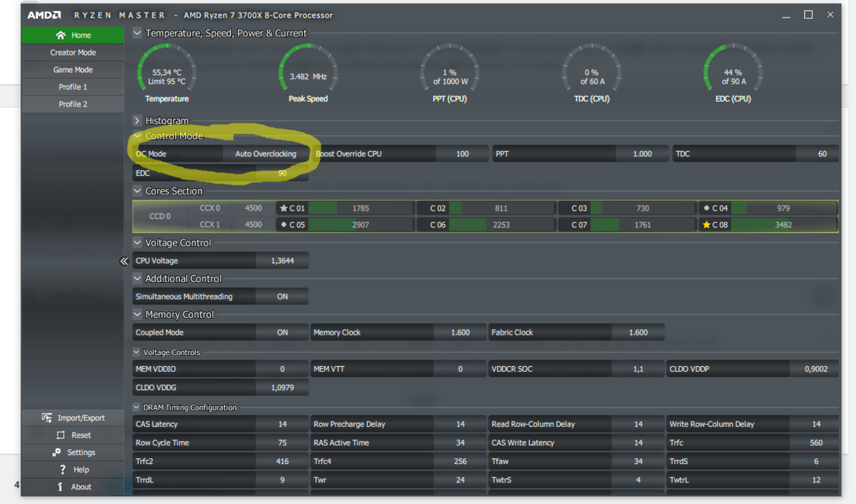This screenshot has width=856, height=504.
Task: Click CCX 0 value 4500
Action: coord(254,208)
